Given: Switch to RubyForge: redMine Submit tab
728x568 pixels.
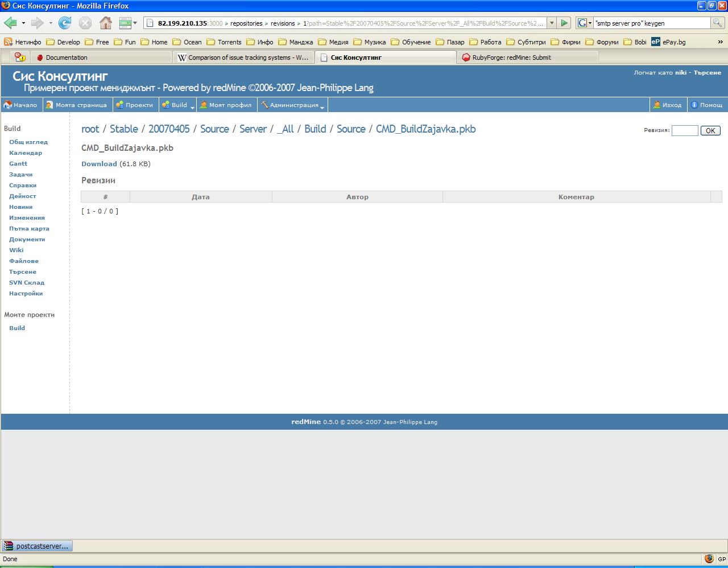Looking at the screenshot, I should (x=511, y=57).
